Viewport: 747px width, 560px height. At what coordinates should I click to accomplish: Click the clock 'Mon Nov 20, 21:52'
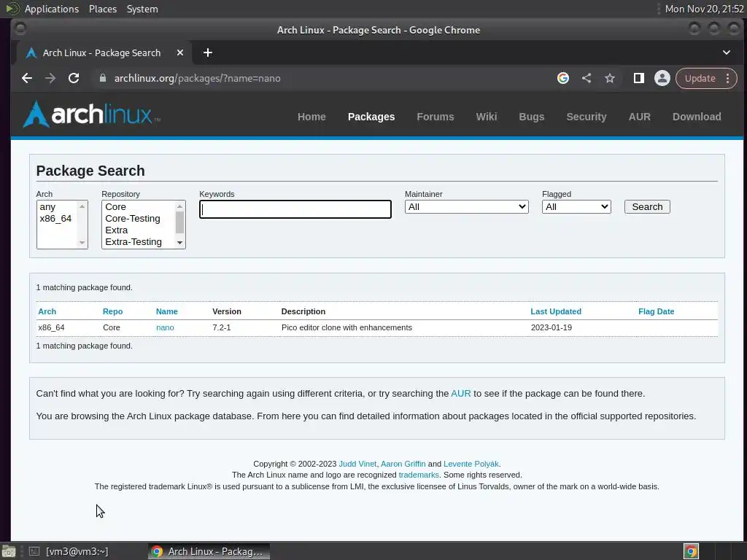(704, 9)
